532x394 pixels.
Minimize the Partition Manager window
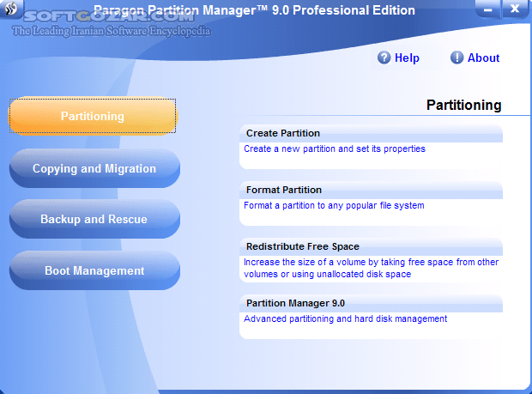pyautogui.click(x=488, y=9)
